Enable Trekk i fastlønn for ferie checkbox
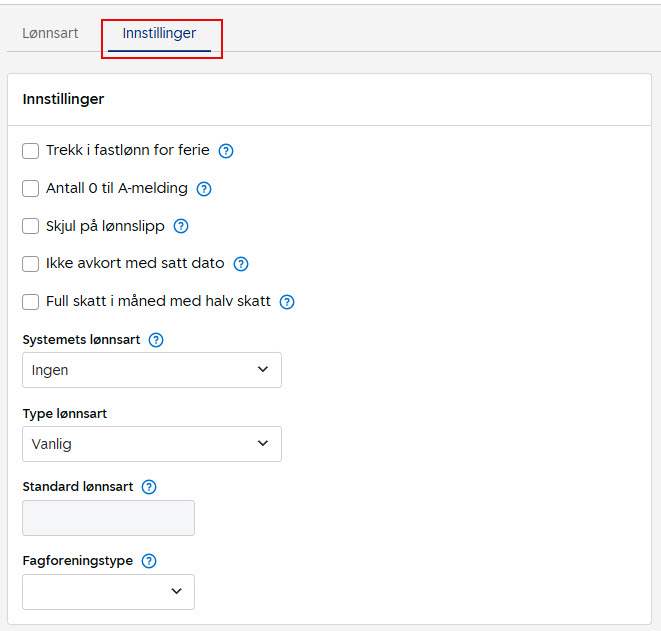The height and width of the screenshot is (631, 661). [x=31, y=151]
